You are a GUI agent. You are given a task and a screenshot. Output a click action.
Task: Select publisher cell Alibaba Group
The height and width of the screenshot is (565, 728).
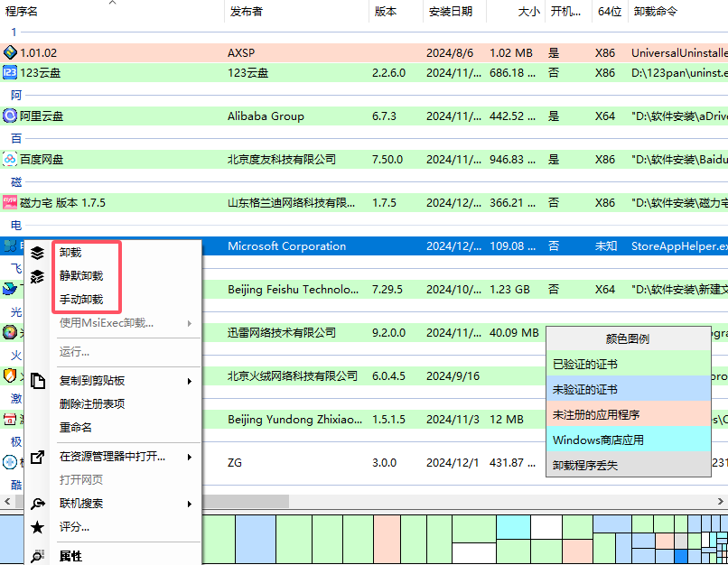click(266, 116)
